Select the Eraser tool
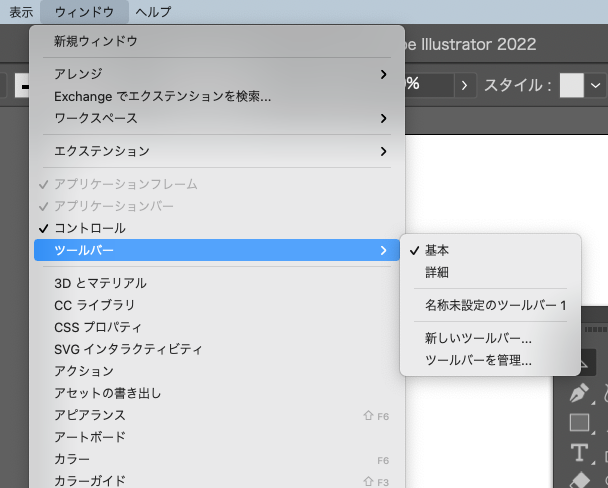Screen dimensions: 608x488 (x=581, y=480)
